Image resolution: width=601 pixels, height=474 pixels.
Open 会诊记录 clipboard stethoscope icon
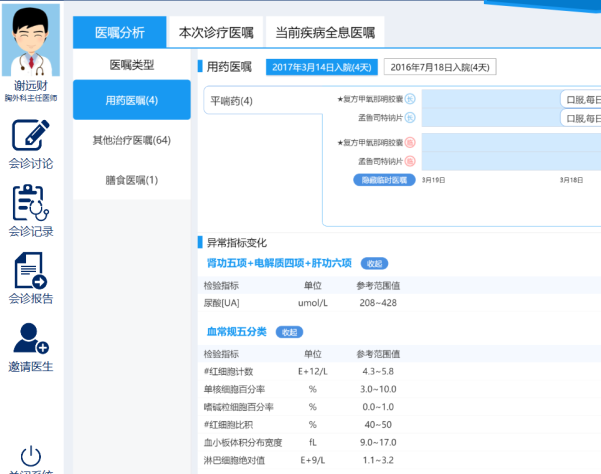tap(30, 203)
